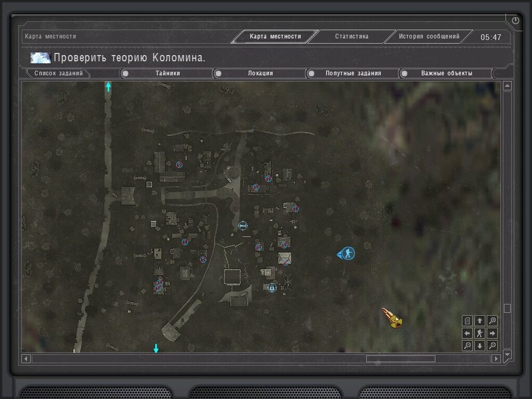Center the map on the player with the stalker button

click(x=479, y=333)
